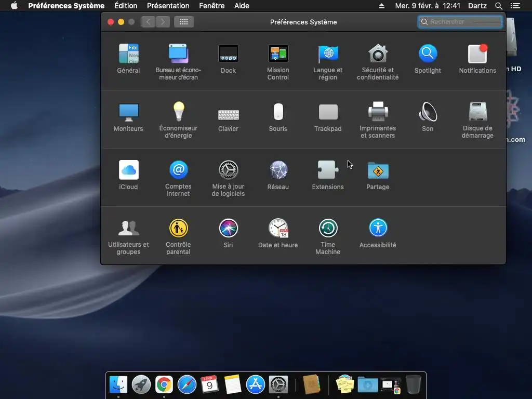The width and height of the screenshot is (532, 399).
Task: Open Économiseur d'énergie preferences
Action: pos(179,120)
